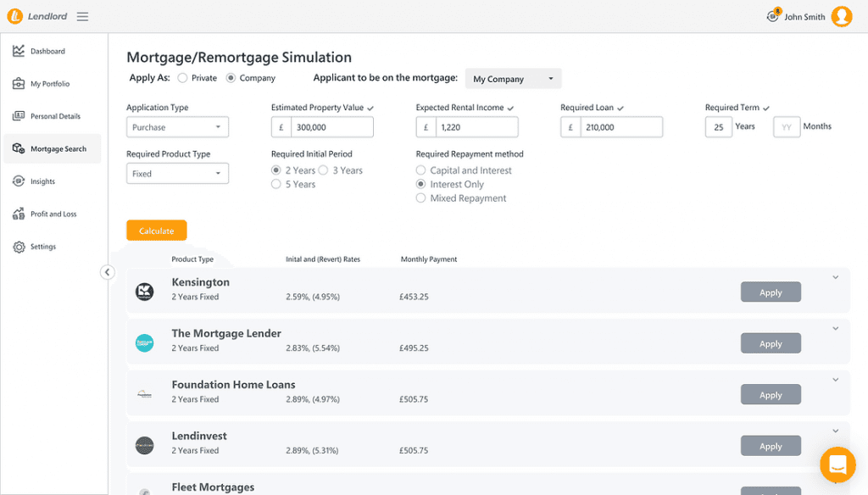Image resolution: width=868 pixels, height=495 pixels.
Task: Click the Calculate button
Action: [x=157, y=231]
